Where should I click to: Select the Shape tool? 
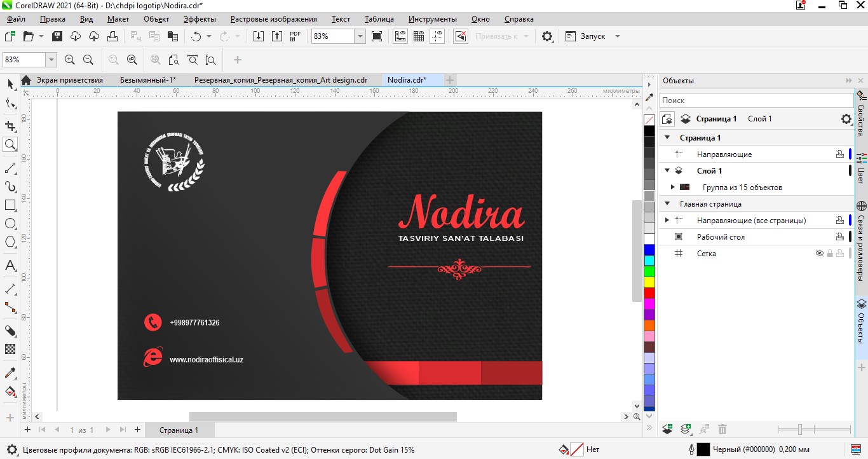click(10, 103)
